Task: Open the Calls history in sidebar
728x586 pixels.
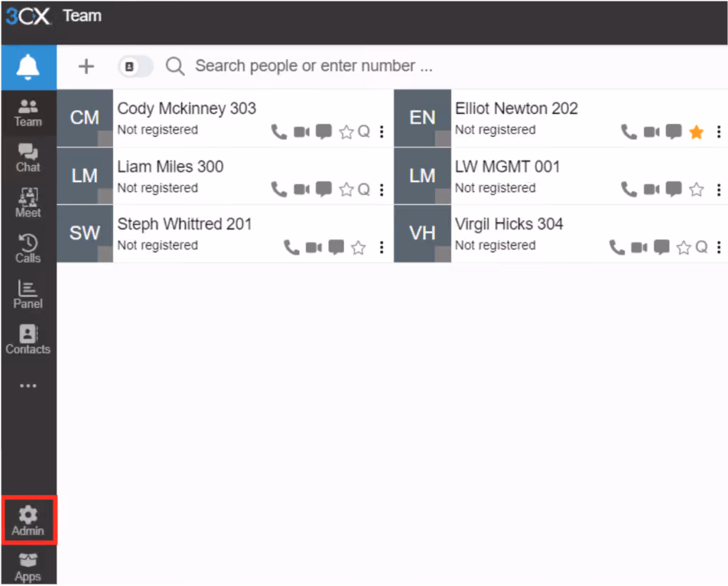Action: click(x=28, y=250)
